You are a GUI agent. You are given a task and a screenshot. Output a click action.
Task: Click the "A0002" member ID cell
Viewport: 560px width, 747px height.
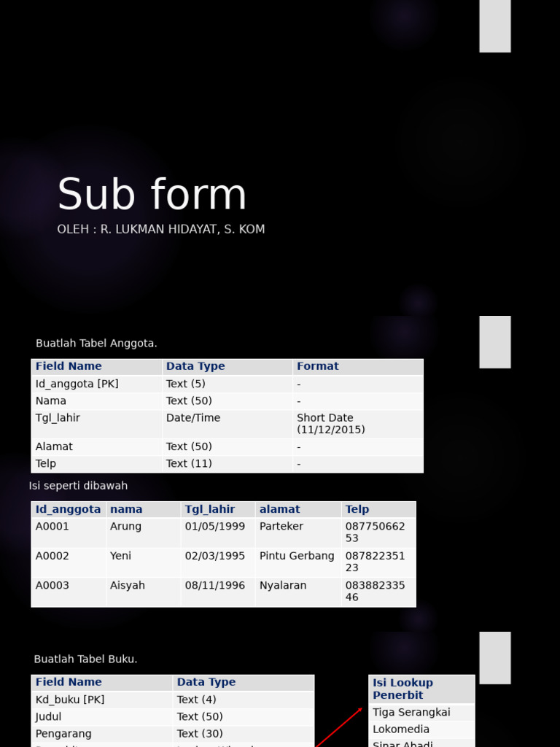point(52,556)
